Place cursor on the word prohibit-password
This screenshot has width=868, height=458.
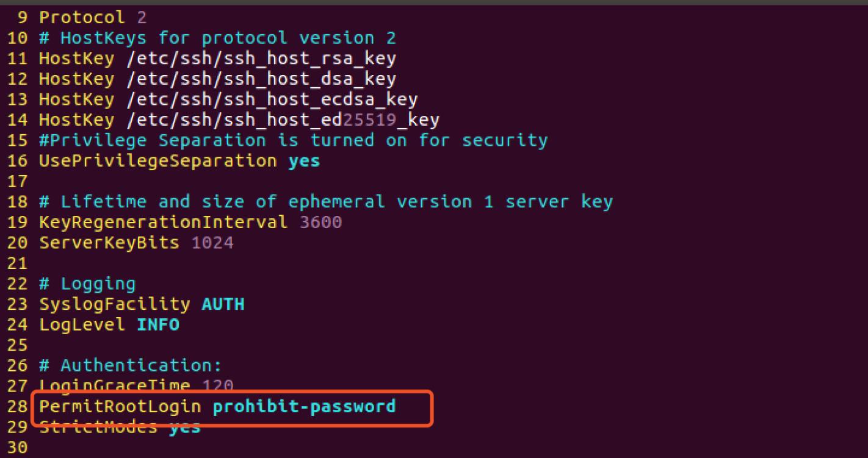pos(304,406)
